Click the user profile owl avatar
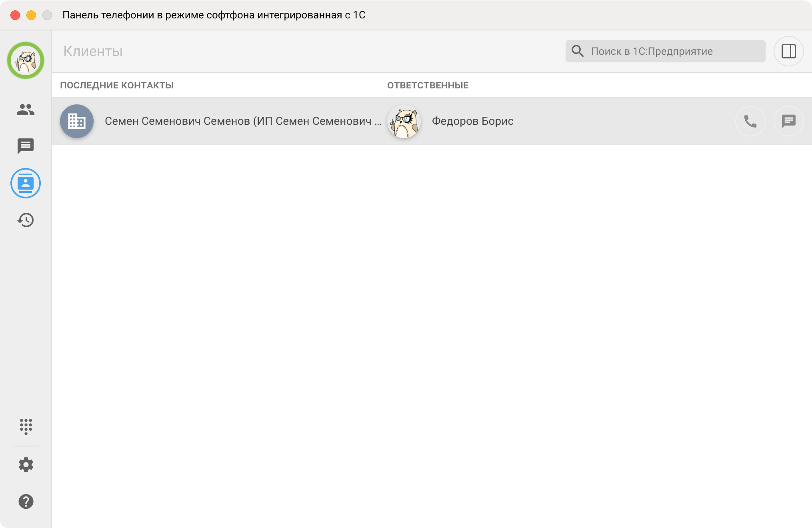This screenshot has width=812, height=528. [x=26, y=60]
